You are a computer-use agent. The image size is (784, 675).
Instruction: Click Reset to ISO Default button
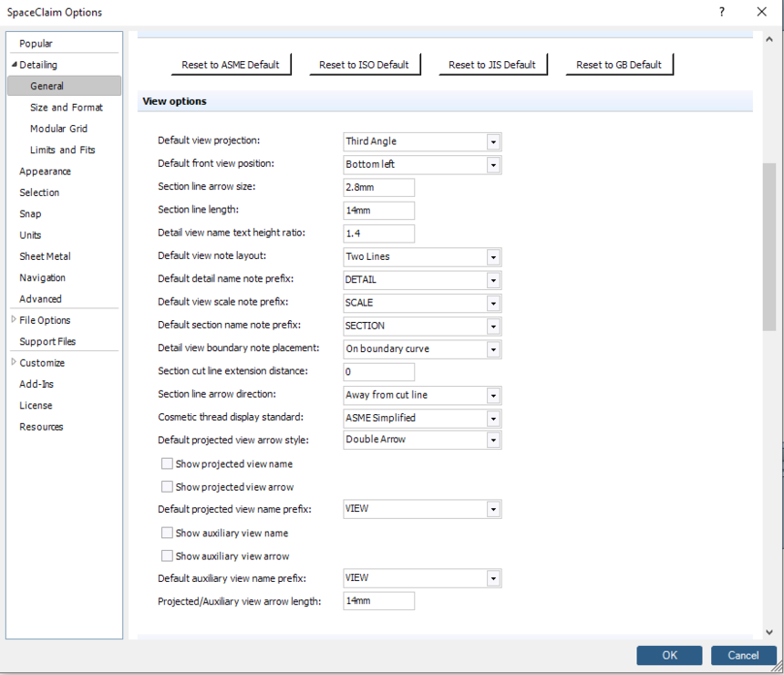coord(365,65)
